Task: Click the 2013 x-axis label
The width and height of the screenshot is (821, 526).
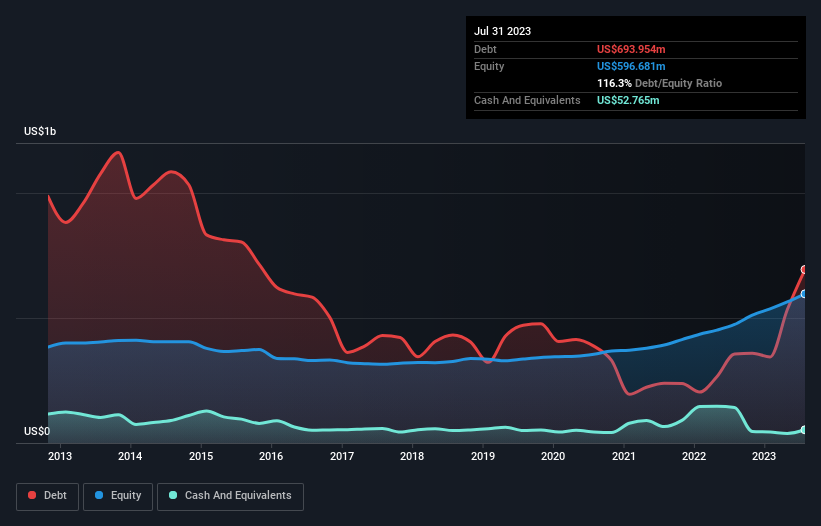Action: [60, 456]
